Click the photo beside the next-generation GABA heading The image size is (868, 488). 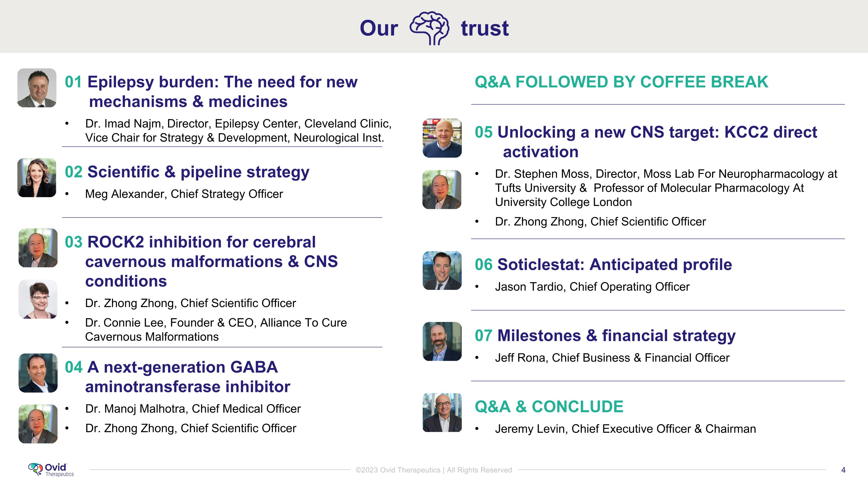38,373
